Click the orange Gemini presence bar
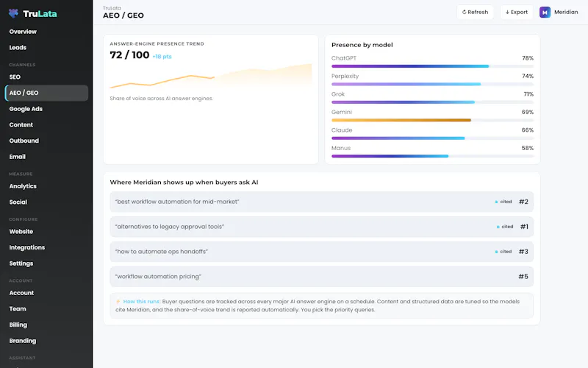588x368 pixels. click(401, 120)
